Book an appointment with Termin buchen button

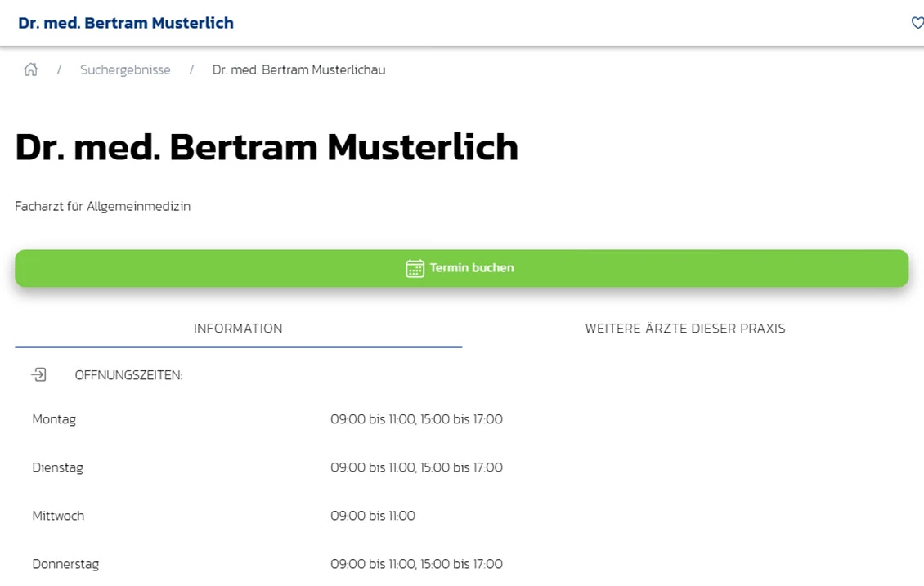point(461,268)
